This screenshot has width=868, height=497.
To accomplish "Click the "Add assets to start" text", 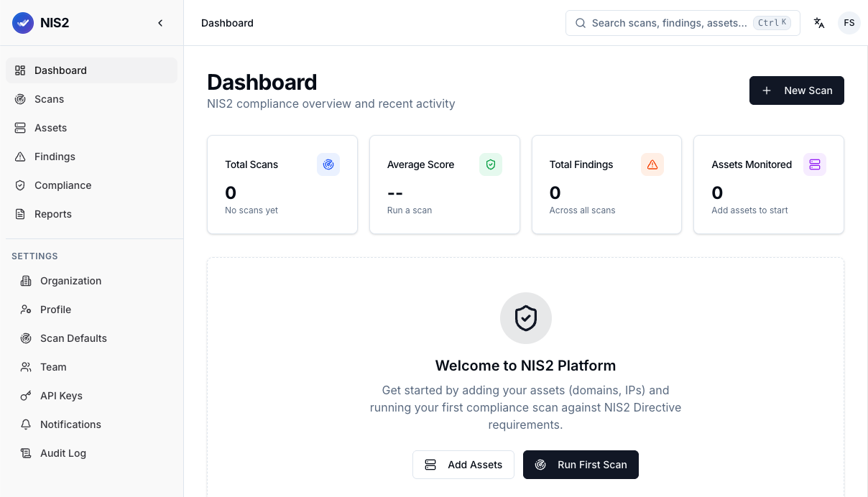I will (749, 210).
